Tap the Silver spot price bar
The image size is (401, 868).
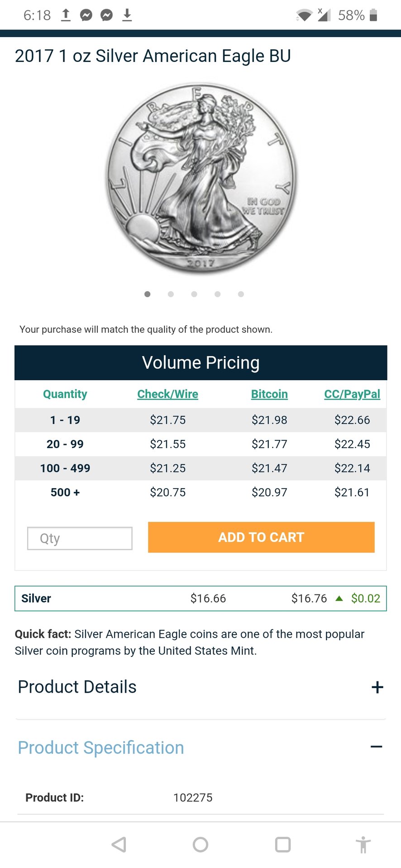tap(200, 599)
